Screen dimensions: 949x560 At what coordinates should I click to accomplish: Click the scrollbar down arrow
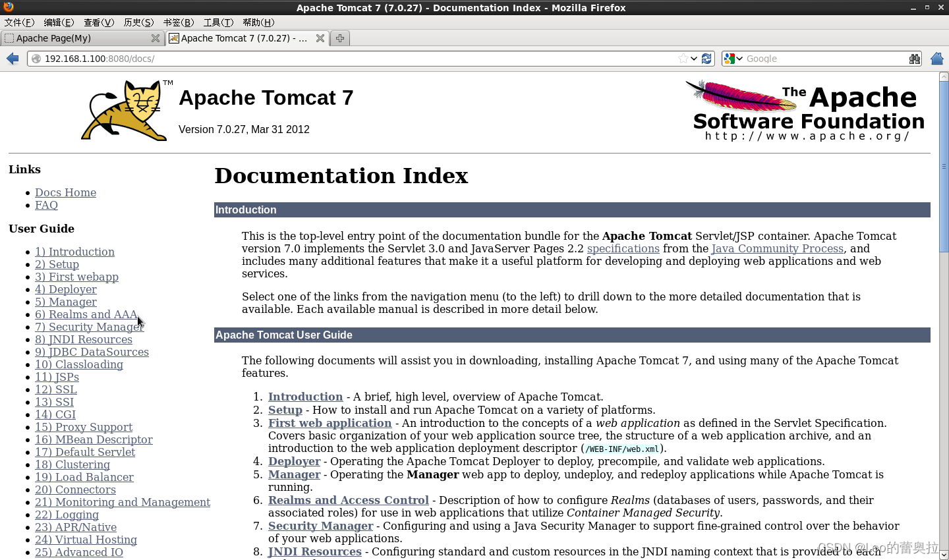(x=944, y=555)
